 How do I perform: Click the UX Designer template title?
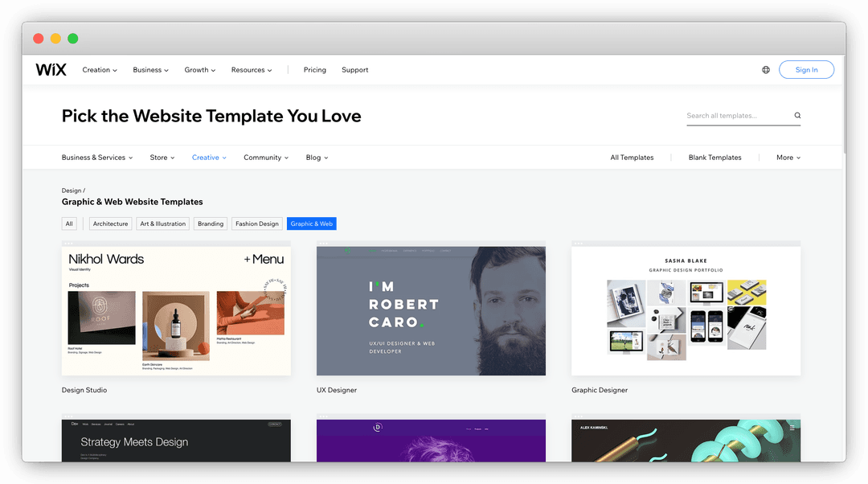click(x=337, y=390)
